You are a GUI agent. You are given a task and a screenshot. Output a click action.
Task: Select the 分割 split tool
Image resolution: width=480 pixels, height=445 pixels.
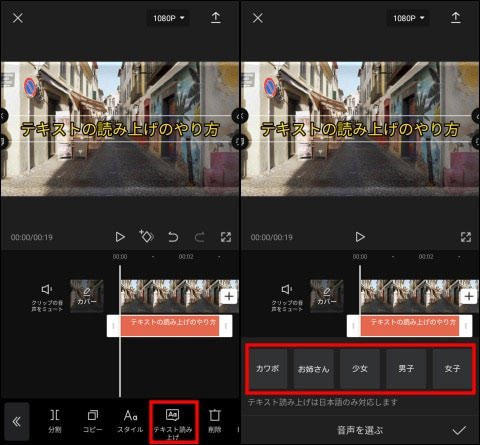[x=55, y=421]
